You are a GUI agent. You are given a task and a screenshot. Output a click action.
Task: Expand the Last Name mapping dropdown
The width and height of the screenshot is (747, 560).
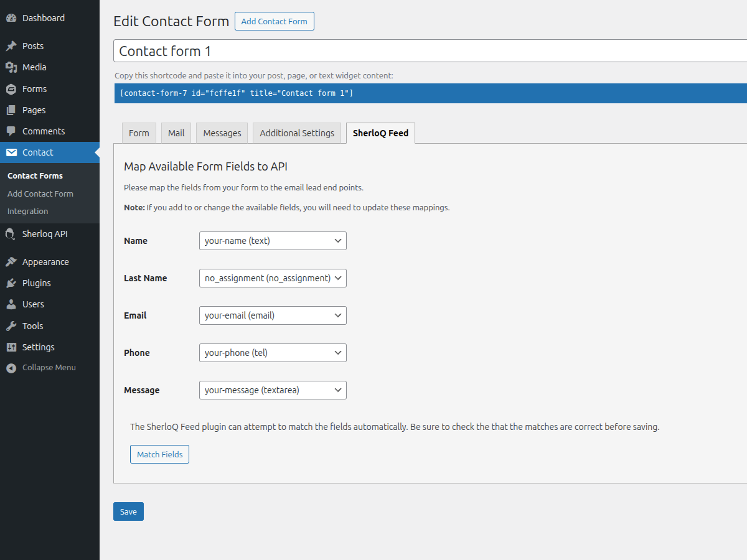(x=273, y=278)
